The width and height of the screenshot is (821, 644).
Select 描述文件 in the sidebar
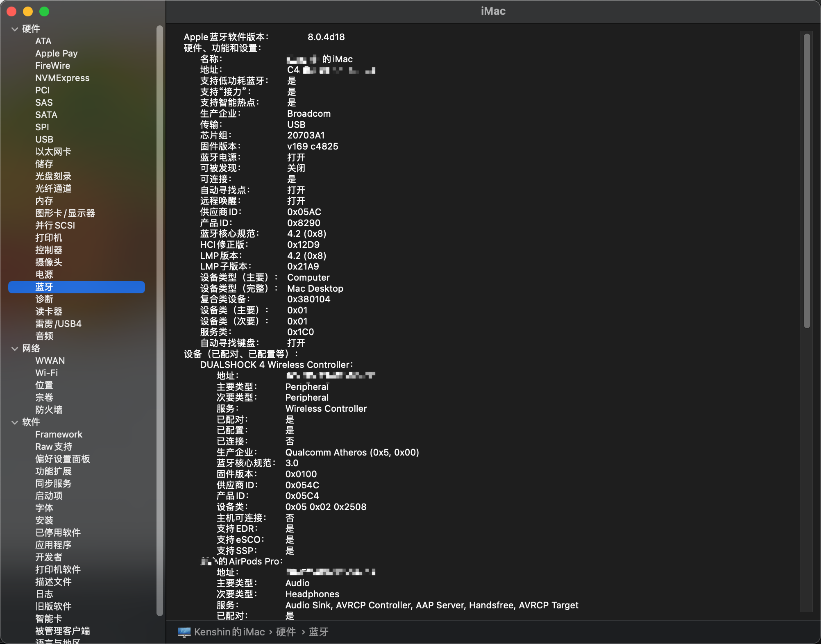click(x=53, y=582)
